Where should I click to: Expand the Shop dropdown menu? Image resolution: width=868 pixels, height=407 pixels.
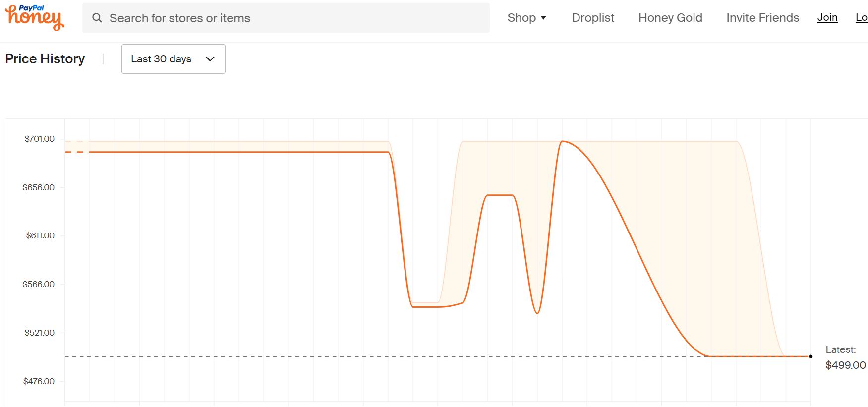(526, 18)
